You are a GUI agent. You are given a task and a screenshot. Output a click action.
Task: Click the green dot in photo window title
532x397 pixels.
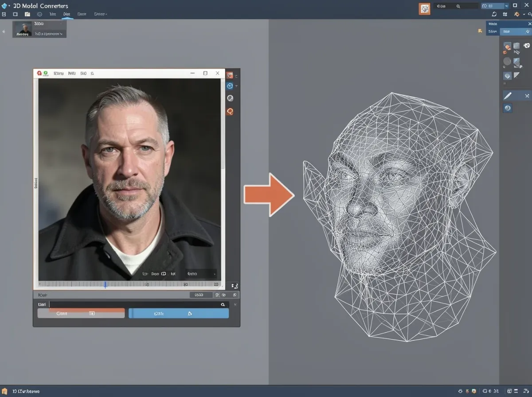[x=46, y=73]
